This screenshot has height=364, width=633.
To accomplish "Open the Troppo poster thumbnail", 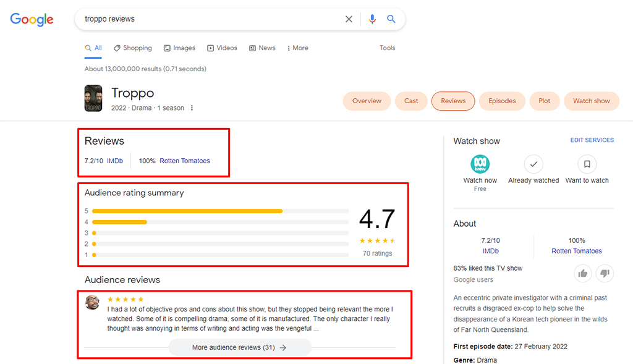I will point(93,98).
